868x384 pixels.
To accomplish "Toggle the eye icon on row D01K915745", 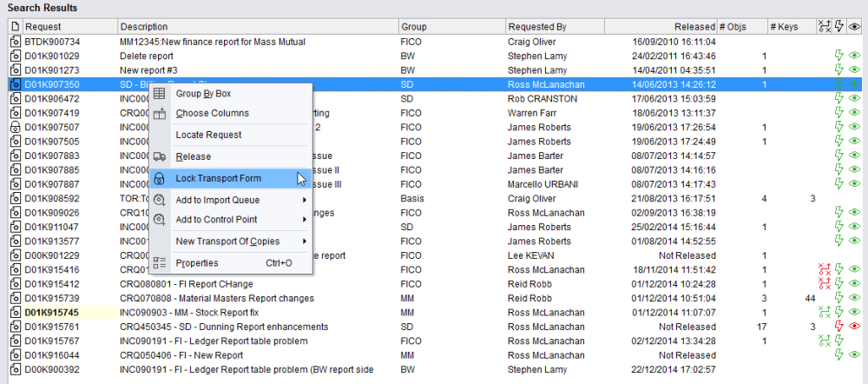I will (855, 312).
